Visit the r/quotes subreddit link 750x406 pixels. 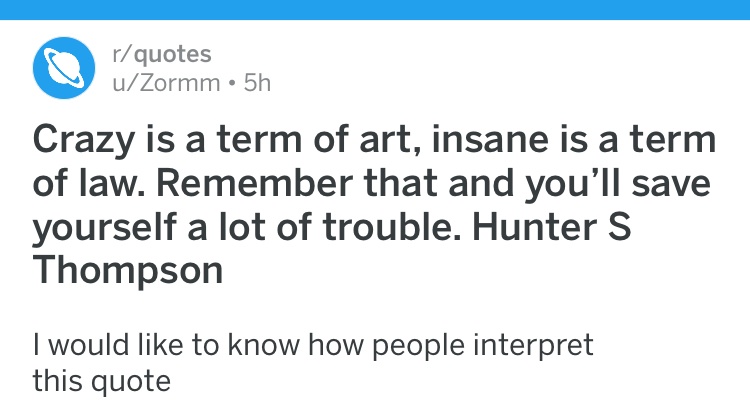[162, 54]
